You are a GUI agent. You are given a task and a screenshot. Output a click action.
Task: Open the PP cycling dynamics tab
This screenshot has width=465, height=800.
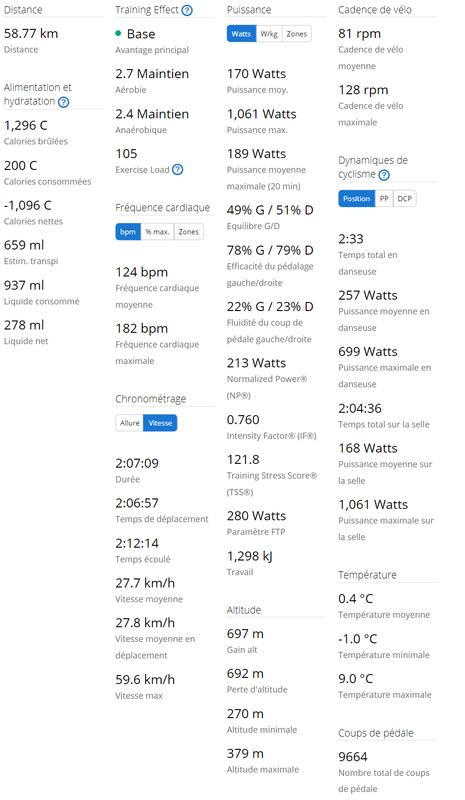click(384, 198)
